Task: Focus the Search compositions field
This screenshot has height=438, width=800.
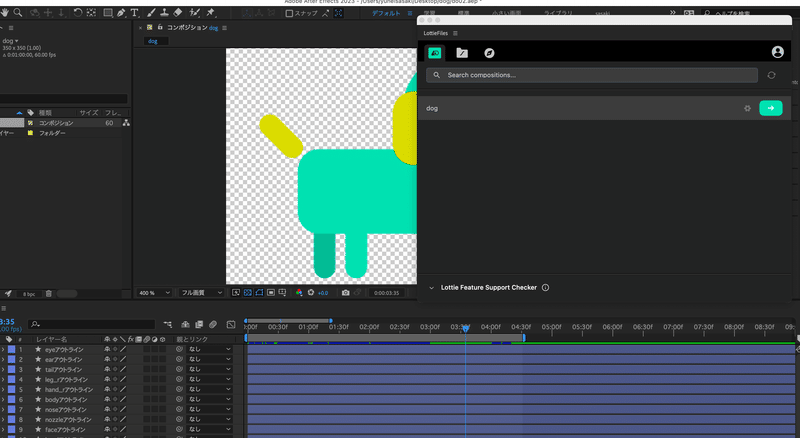Action: pyautogui.click(x=592, y=75)
